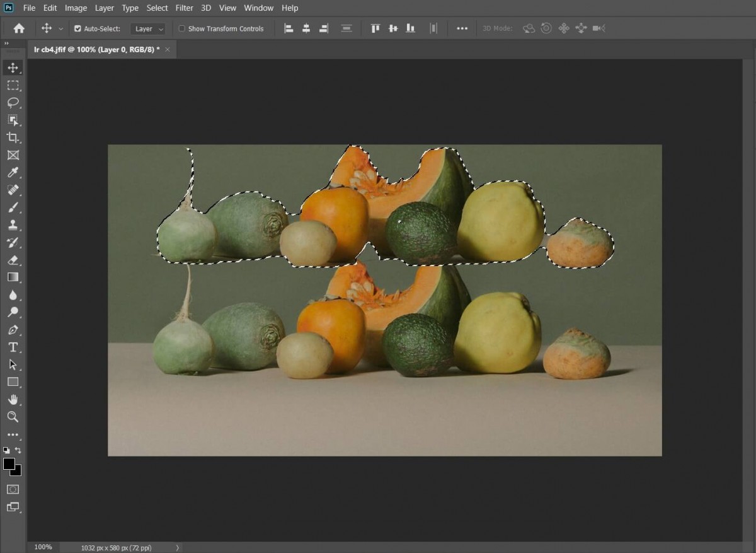Open the Select menu
The height and width of the screenshot is (553, 756).
[x=157, y=8]
